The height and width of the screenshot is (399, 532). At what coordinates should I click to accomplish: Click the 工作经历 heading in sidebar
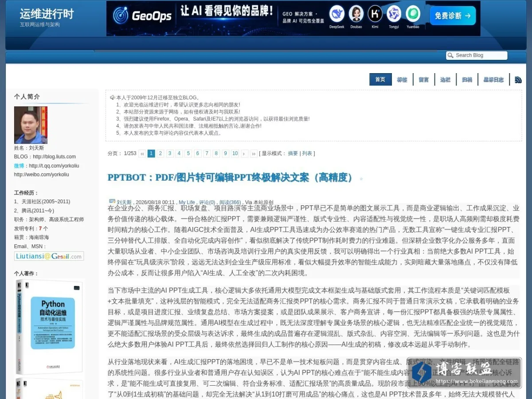[26, 193]
